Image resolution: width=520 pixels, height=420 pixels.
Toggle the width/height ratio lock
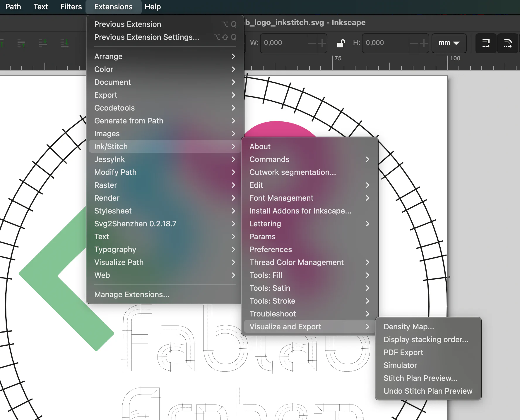(341, 43)
